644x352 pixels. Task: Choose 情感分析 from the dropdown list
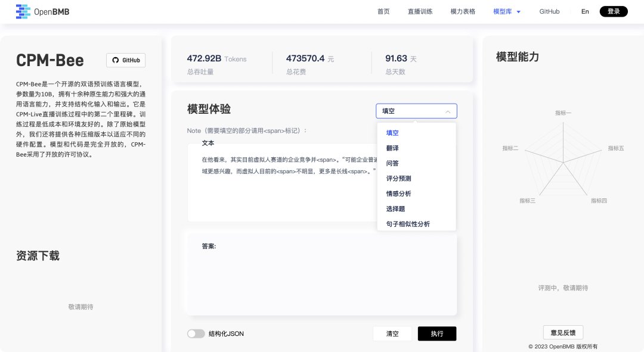[x=416, y=194]
